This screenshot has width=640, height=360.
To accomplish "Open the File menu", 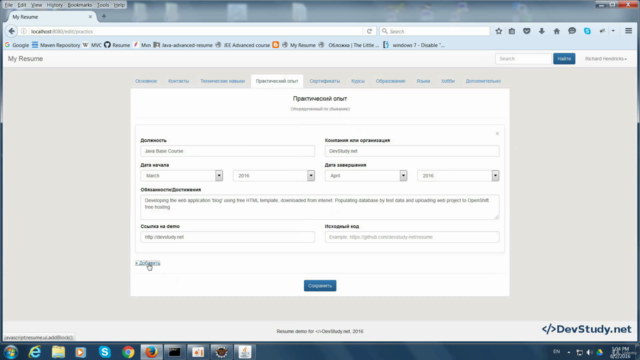I will tap(9, 5).
